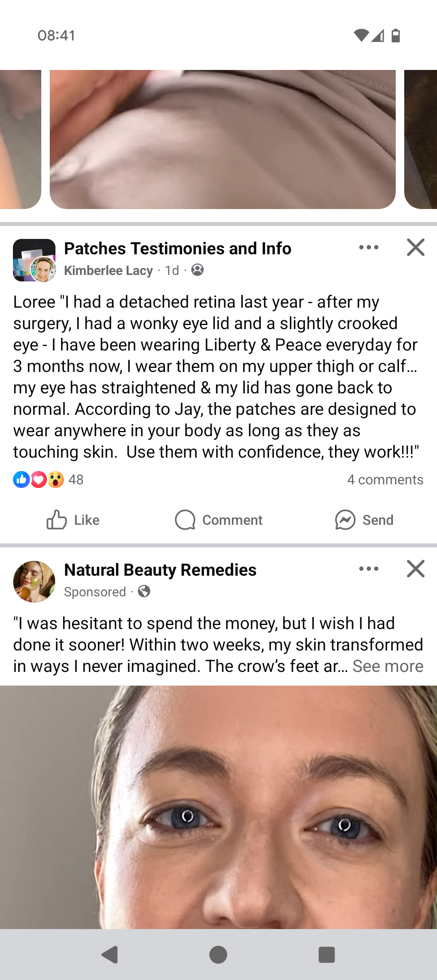Hide the Patches Testimonies and Info post
The image size is (437, 980).
click(416, 247)
